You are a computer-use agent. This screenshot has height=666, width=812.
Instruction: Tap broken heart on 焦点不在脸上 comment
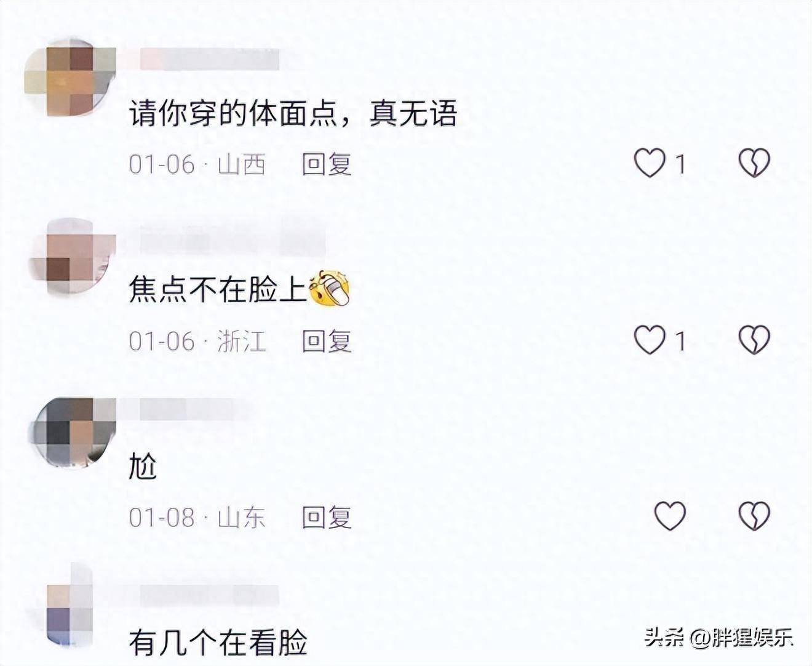tap(754, 340)
